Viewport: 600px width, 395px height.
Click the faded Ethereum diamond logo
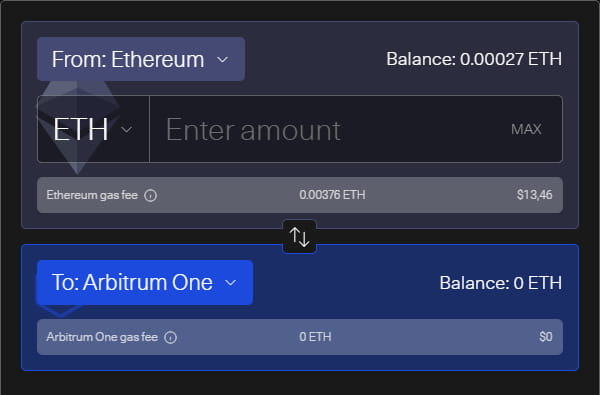77,127
